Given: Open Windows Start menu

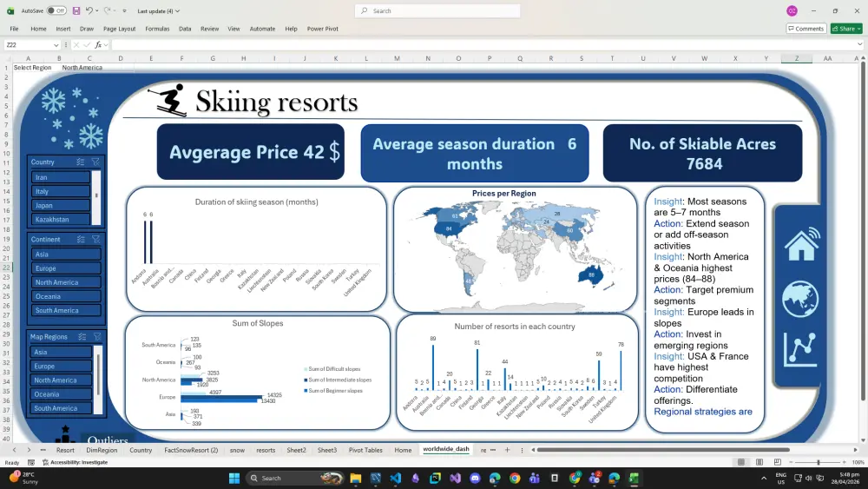Looking at the screenshot, I should click(x=234, y=478).
